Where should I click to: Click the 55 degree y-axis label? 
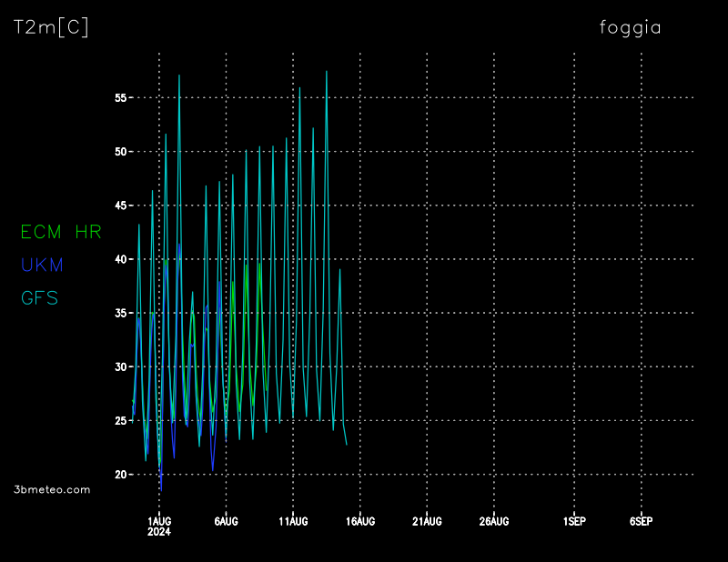(119, 97)
